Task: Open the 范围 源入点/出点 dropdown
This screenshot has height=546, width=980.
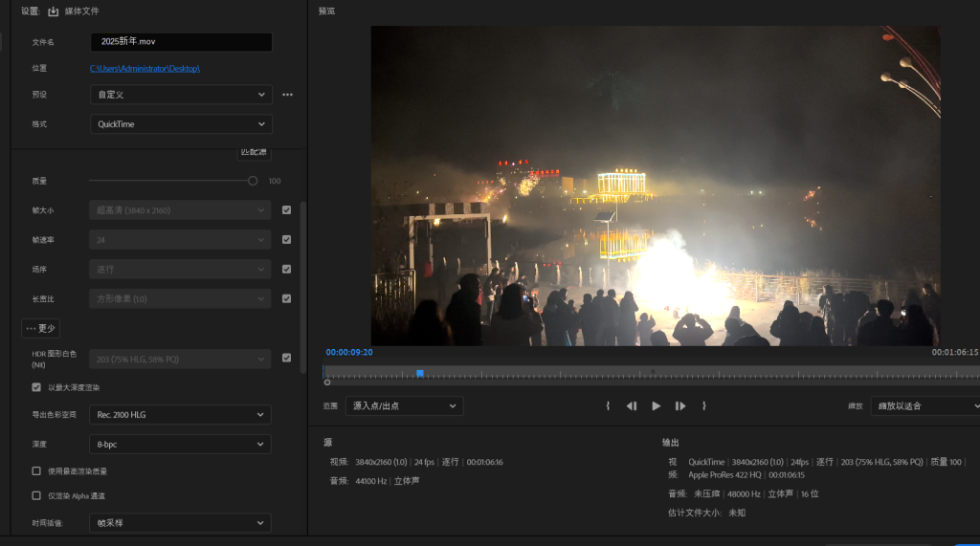Action: (x=404, y=405)
